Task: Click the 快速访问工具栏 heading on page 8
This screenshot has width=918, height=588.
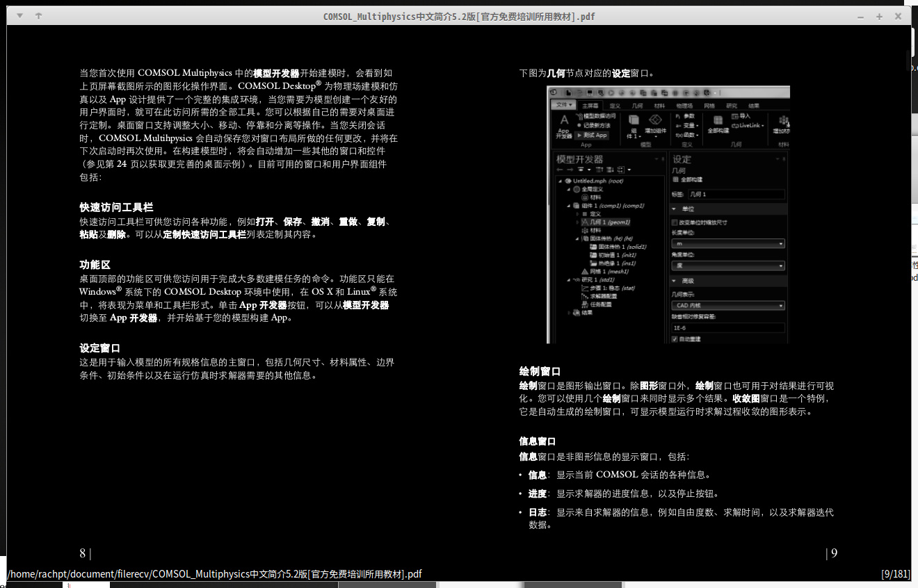Action: (116, 208)
